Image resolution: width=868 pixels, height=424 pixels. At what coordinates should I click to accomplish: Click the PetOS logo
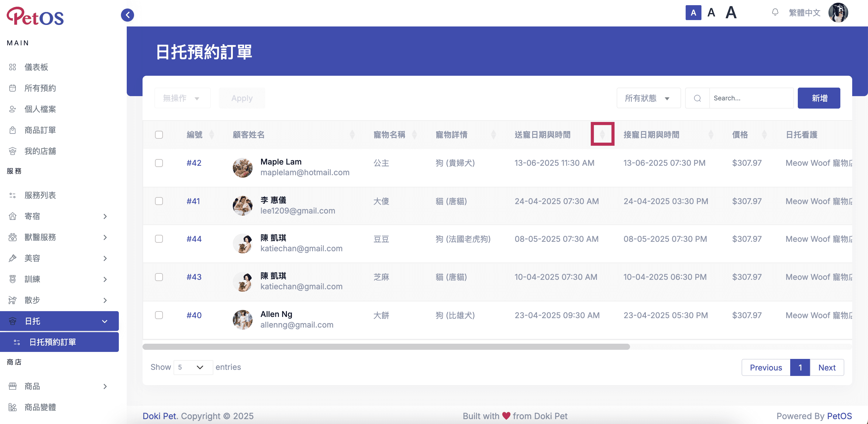tap(35, 16)
